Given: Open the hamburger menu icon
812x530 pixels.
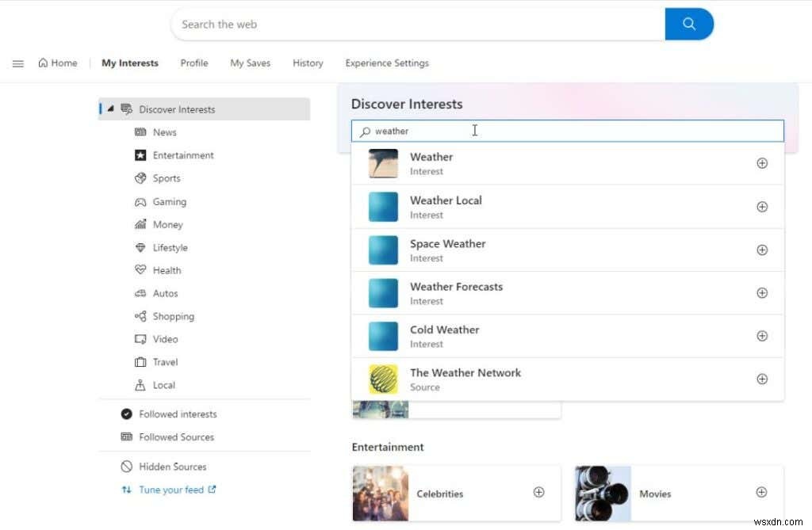Looking at the screenshot, I should click(18, 63).
